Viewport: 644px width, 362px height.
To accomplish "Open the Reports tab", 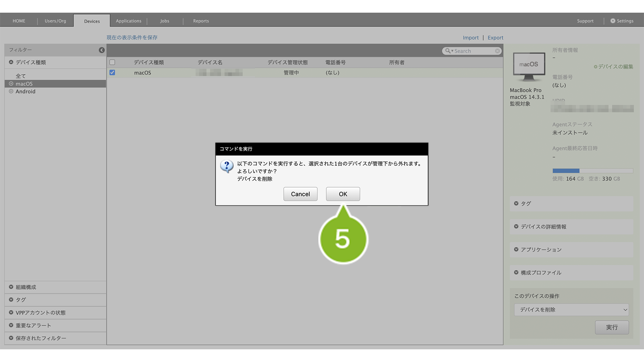I will pyautogui.click(x=201, y=21).
